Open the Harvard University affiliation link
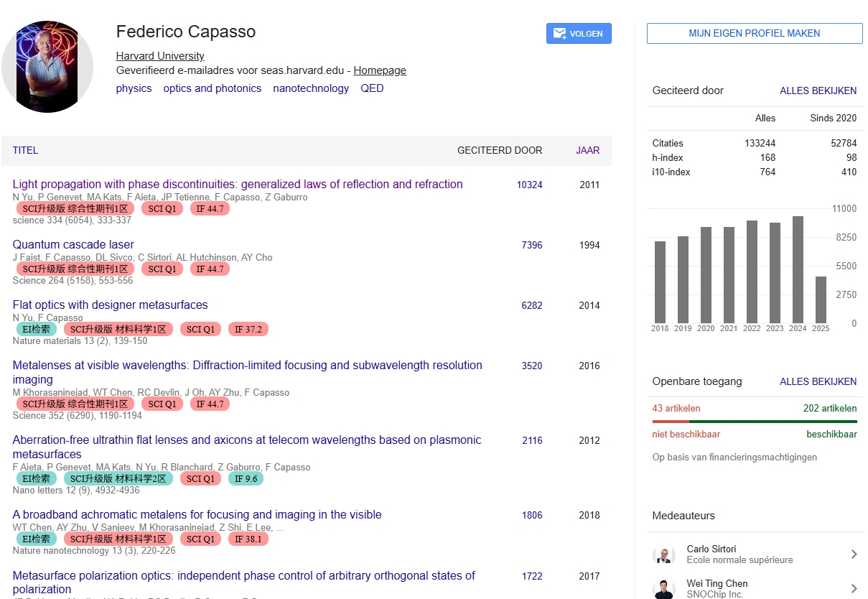Screen dimensions: 868x599 pos(160,56)
